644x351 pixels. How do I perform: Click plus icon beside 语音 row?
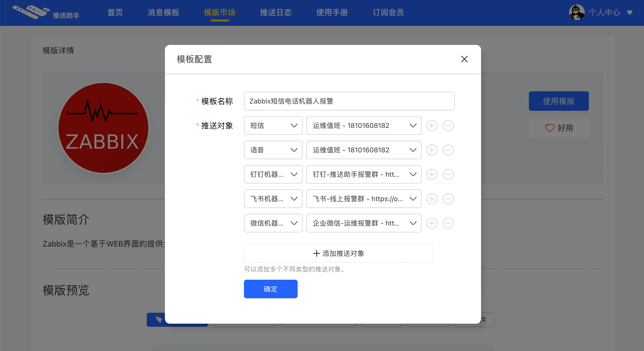pyautogui.click(x=432, y=150)
